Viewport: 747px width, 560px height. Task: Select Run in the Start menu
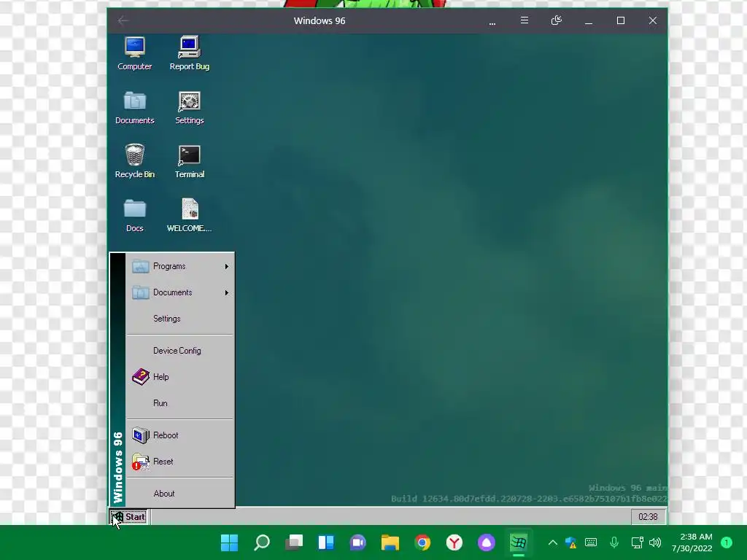tap(180, 402)
